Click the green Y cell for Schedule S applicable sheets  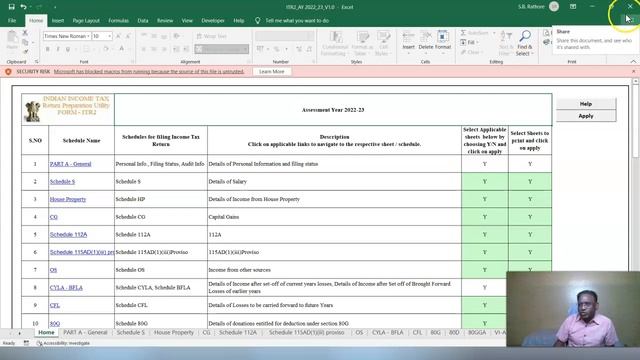pos(485,181)
